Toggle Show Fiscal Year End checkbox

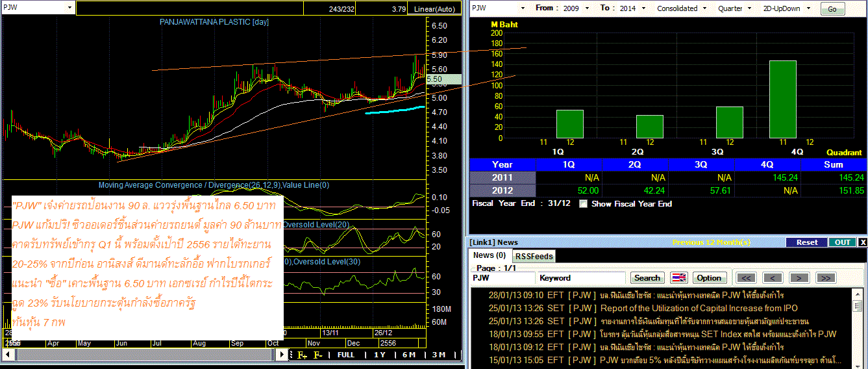point(582,203)
